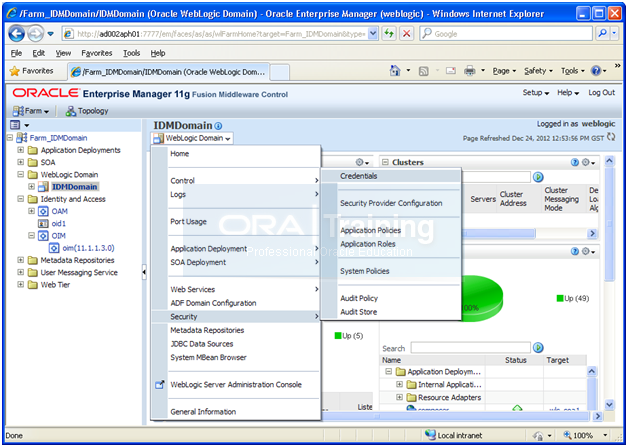Viewport: 628px width, 447px height.
Task: Click the Read Mail icon
Action: pyautogui.click(x=451, y=71)
